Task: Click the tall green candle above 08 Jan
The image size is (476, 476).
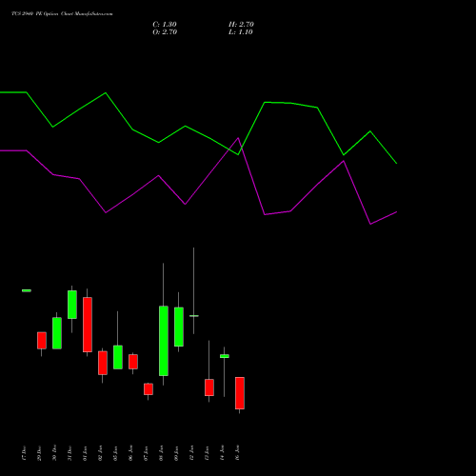Action: pyautogui.click(x=164, y=341)
